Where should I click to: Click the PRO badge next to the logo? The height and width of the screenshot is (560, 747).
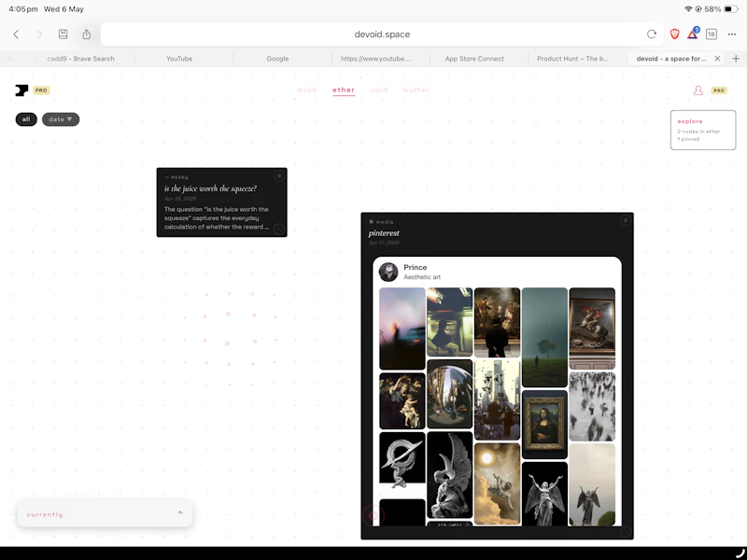pos(41,91)
